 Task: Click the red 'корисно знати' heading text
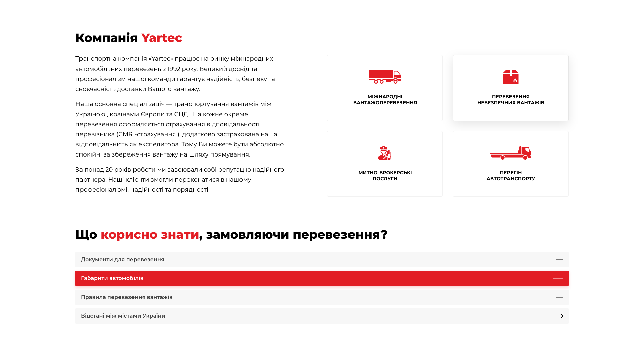tap(150, 235)
